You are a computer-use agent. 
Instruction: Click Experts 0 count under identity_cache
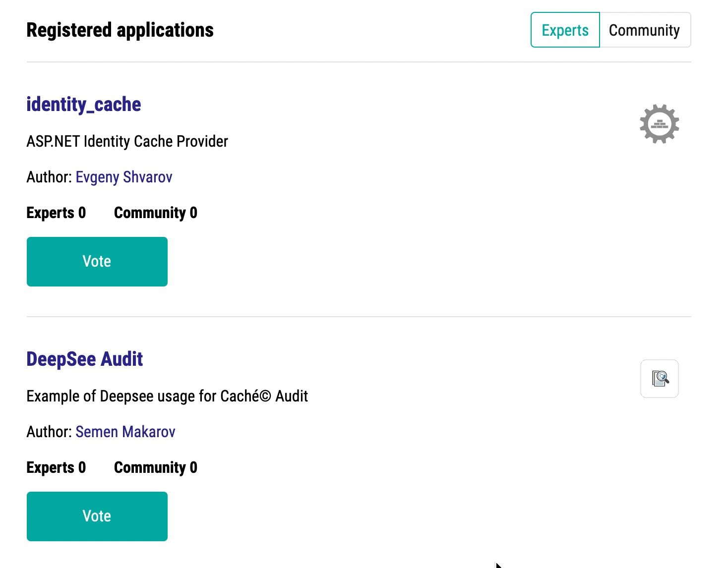[x=56, y=213]
